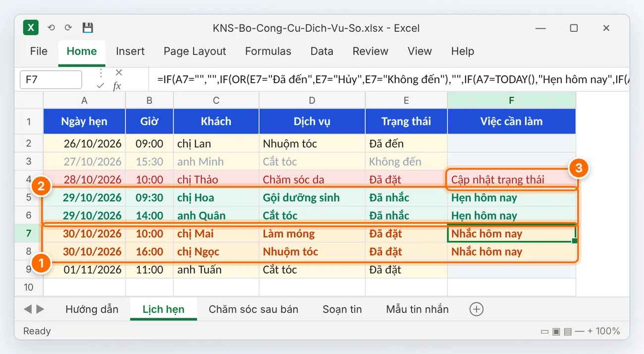Open the Hướng dẫn sheet tab
Viewport: 644px width, 354px height.
coord(92,309)
